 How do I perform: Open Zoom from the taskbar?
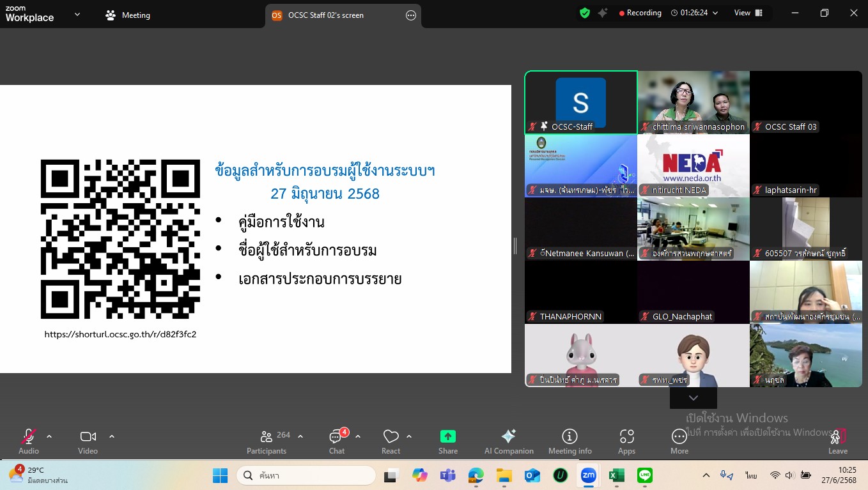[x=588, y=475]
